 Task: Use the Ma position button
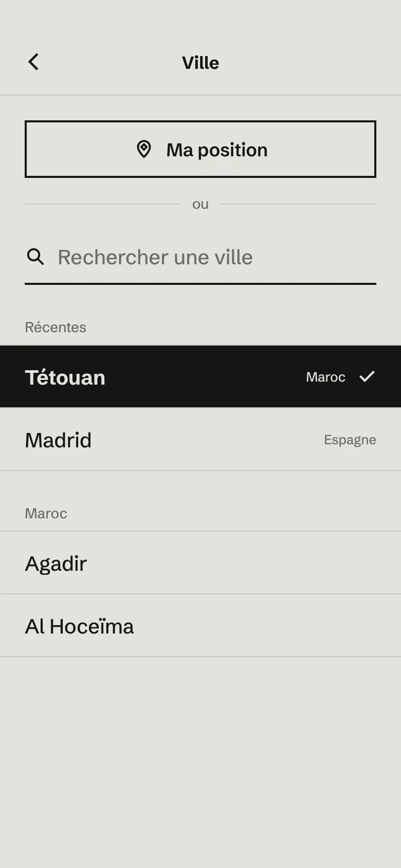tap(200, 149)
